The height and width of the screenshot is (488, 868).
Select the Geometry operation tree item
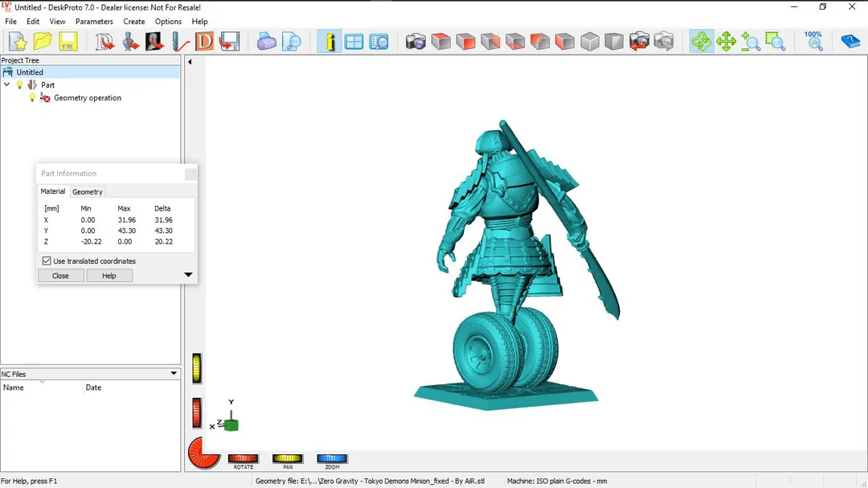click(x=87, y=97)
